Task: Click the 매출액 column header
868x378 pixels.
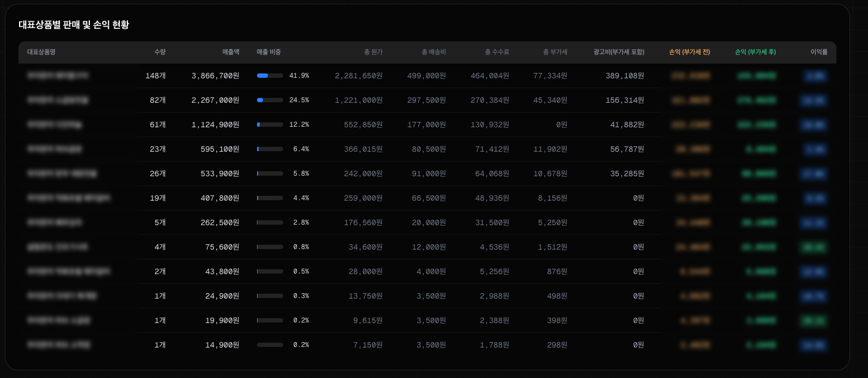Action: 231,52
